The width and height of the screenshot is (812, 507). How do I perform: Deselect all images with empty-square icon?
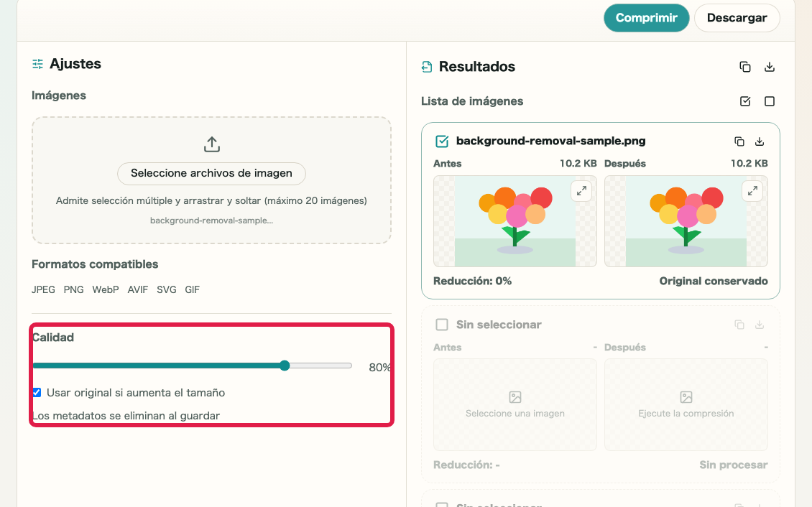(x=770, y=101)
